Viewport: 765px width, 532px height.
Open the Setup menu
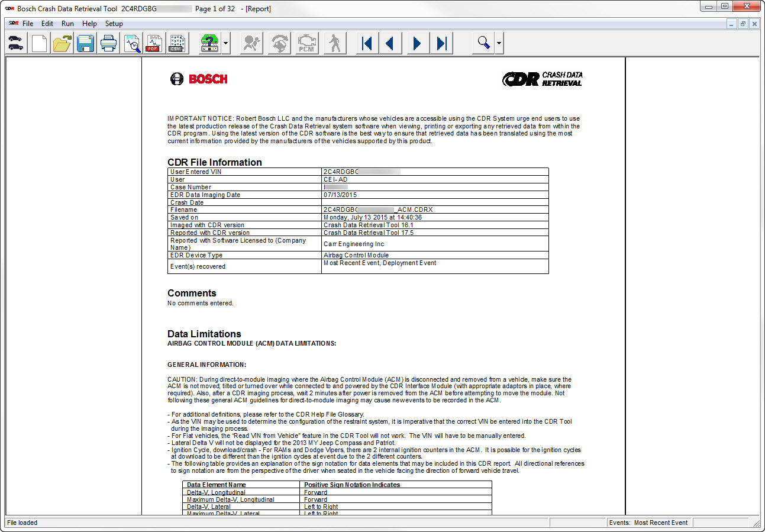[x=114, y=24]
